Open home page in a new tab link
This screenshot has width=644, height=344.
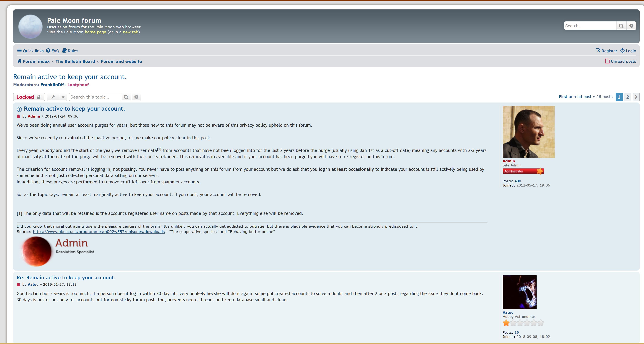pyautogui.click(x=130, y=32)
